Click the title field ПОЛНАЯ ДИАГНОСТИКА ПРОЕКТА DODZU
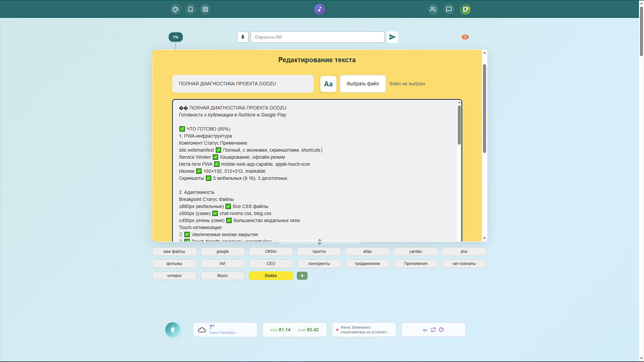644x362 pixels. tap(243, 84)
